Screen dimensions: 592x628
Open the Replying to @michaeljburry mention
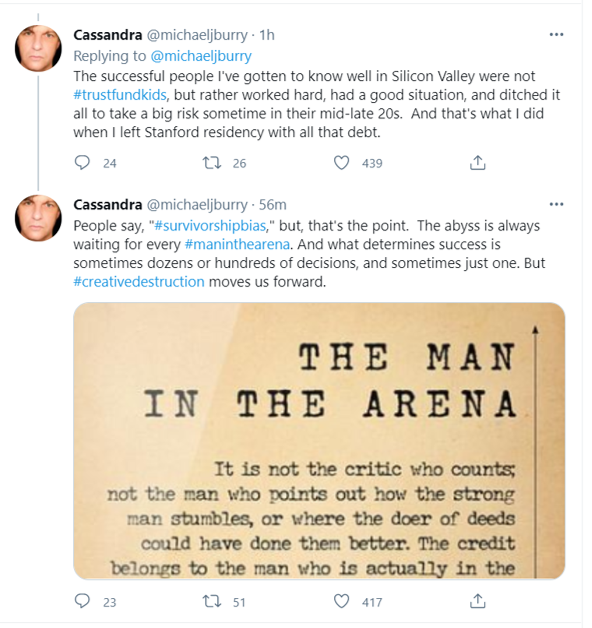(x=201, y=56)
